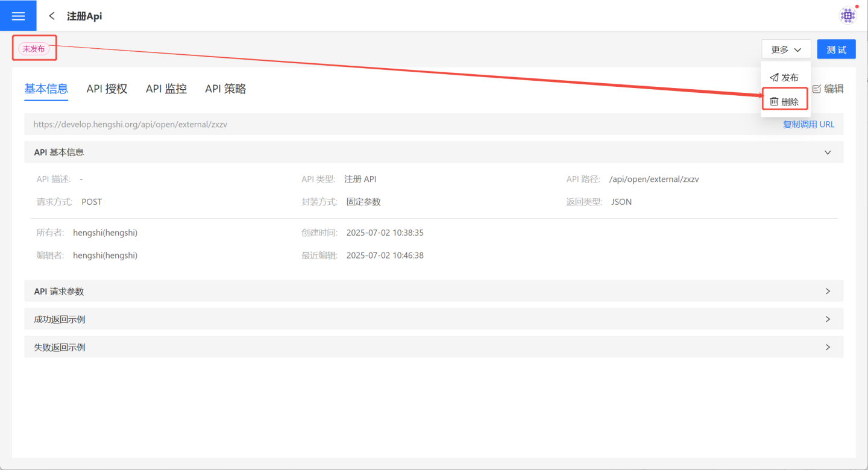Switch to the 基本信息 tab
Image resolution: width=868 pixels, height=470 pixels.
[46, 89]
